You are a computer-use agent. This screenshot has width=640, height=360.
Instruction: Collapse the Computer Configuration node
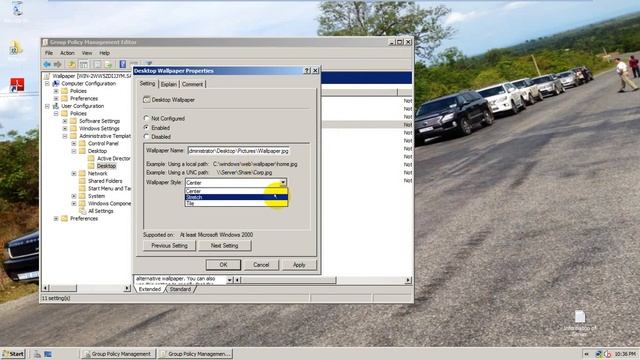(x=47, y=83)
